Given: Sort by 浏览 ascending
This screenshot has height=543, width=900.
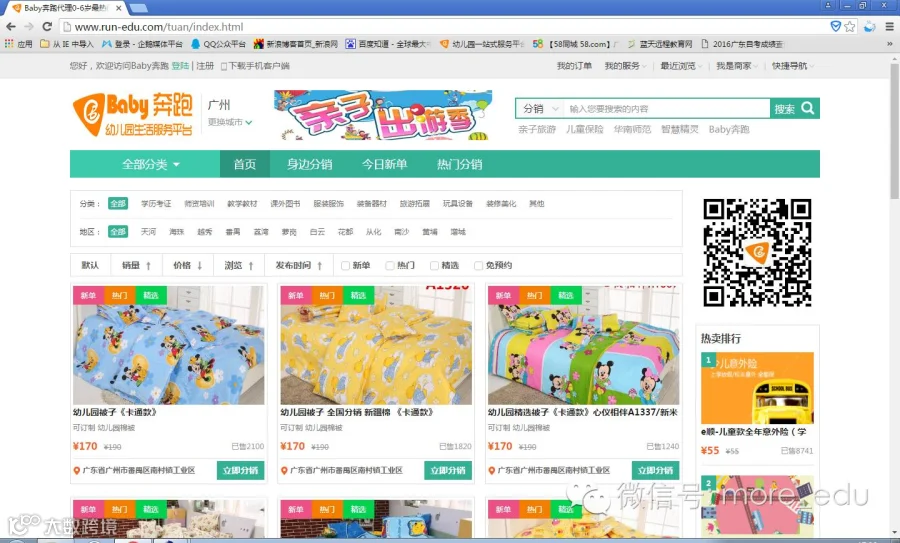Looking at the screenshot, I should click(x=239, y=265).
